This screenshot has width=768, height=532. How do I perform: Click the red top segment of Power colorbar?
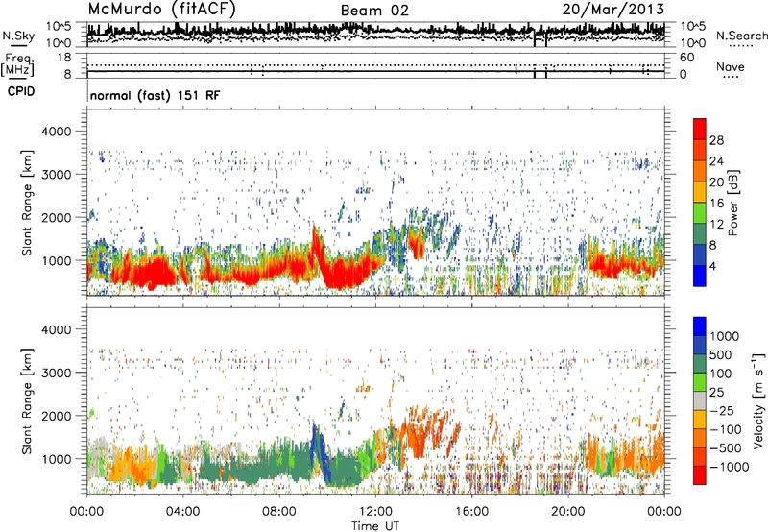(700, 129)
